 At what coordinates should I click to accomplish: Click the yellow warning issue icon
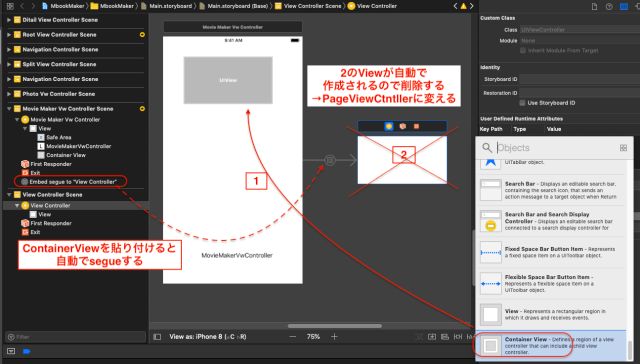coord(463,6)
